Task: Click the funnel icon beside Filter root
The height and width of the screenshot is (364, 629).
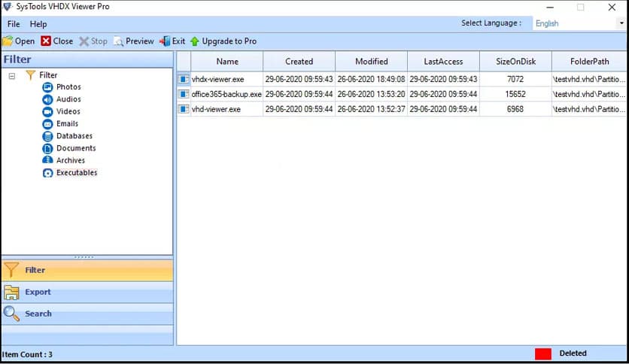Action: [30, 75]
